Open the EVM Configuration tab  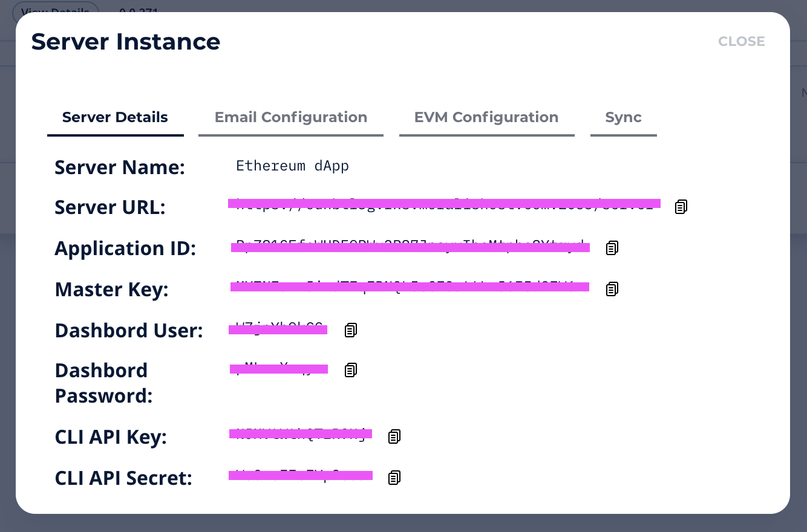tap(486, 118)
